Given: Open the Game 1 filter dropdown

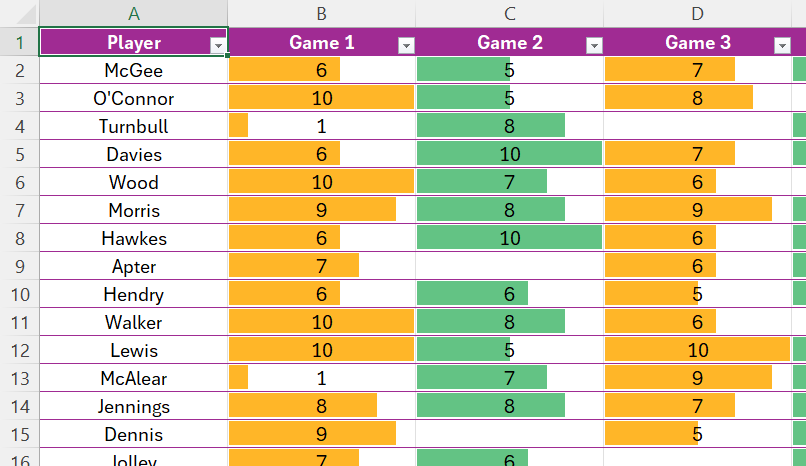Looking at the screenshot, I should (406, 45).
